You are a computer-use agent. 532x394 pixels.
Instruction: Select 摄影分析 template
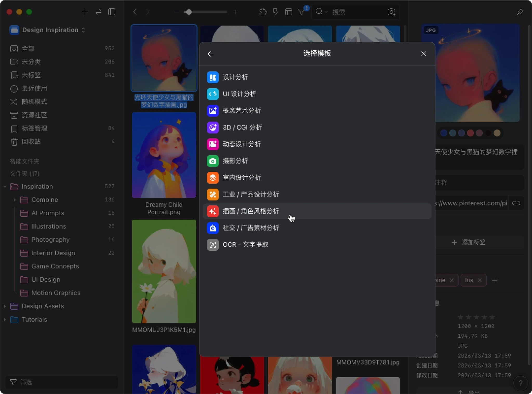coord(235,161)
